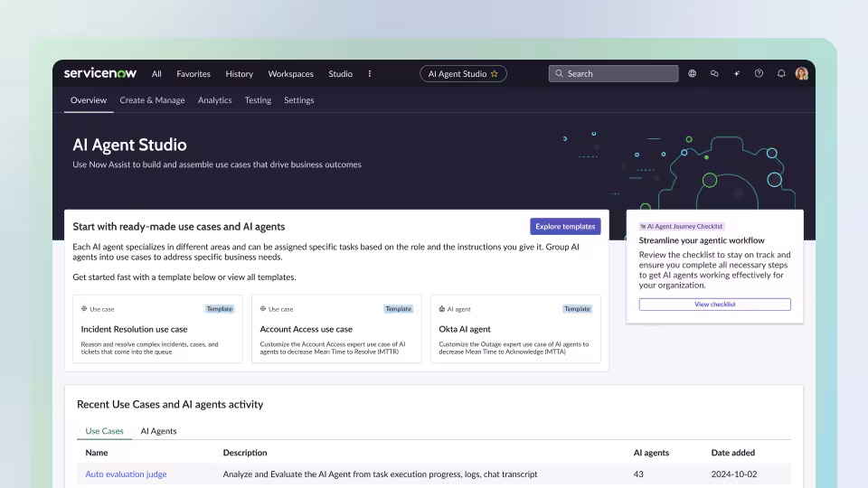Click the user profile avatar
868x488 pixels.
click(801, 74)
